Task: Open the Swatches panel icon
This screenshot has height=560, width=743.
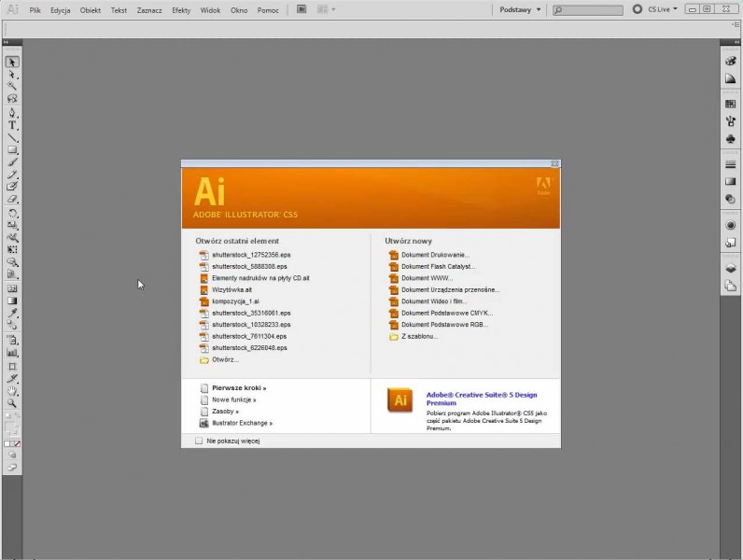Action: coord(731,105)
